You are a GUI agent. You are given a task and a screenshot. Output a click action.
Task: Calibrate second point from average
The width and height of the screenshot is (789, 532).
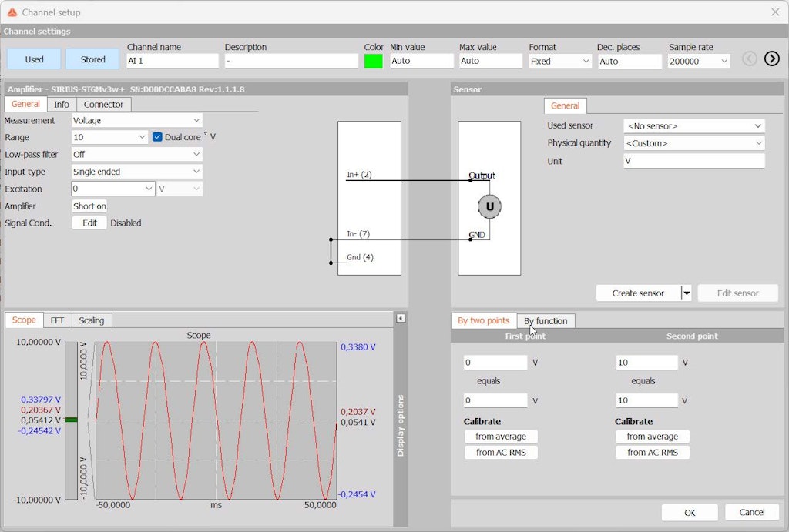[x=653, y=436]
